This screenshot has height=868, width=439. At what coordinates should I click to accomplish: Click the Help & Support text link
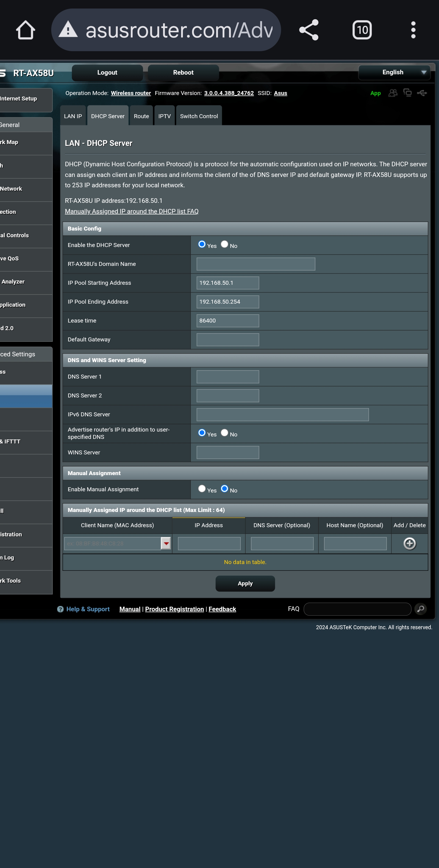pos(88,609)
